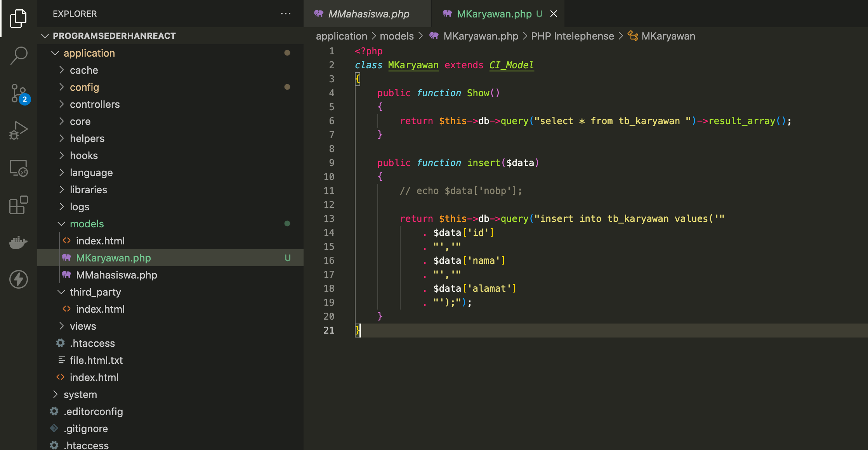This screenshot has width=868, height=450.
Task: Expand the system folder
Action: click(80, 395)
